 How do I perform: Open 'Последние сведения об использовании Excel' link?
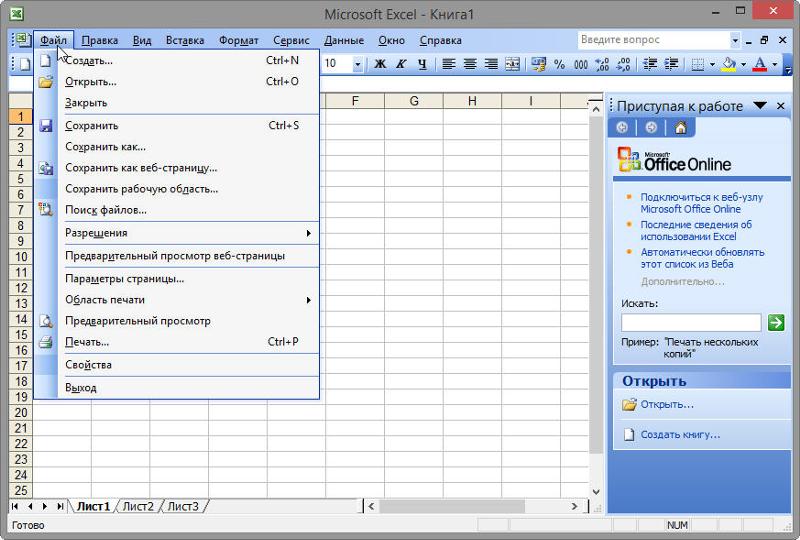tap(696, 231)
